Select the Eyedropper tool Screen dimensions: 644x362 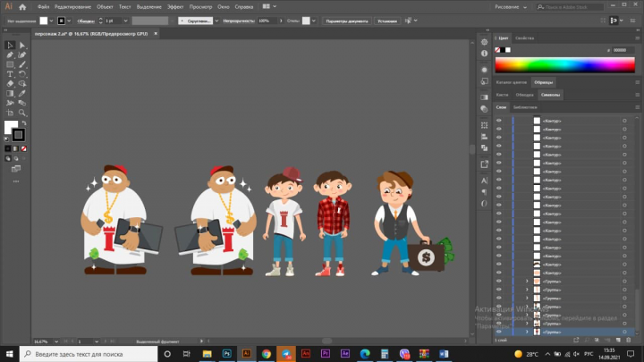22,94
